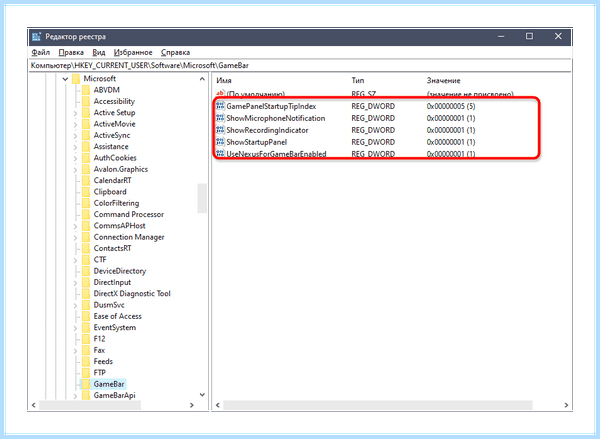Select the Accessibility folder icon
The image size is (600, 439).
pyautogui.click(x=86, y=101)
